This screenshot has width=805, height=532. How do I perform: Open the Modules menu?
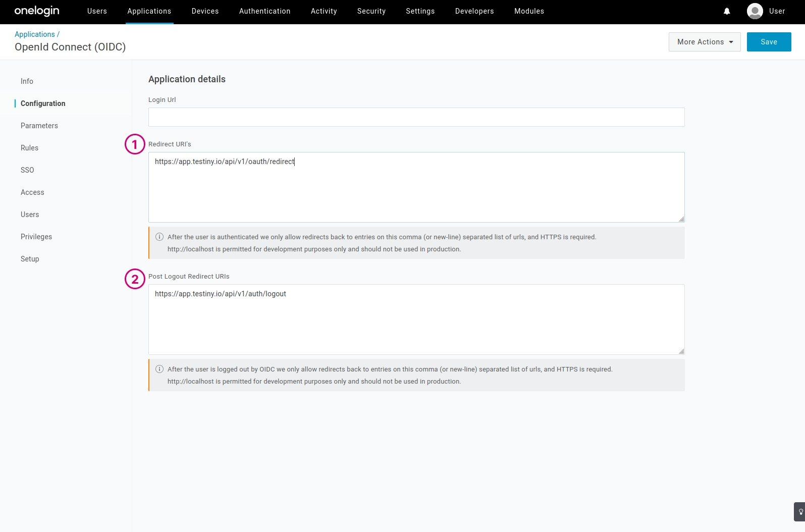[x=529, y=11]
